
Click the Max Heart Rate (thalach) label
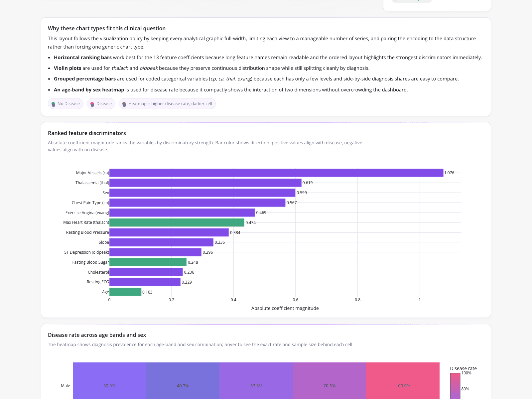coord(86,222)
